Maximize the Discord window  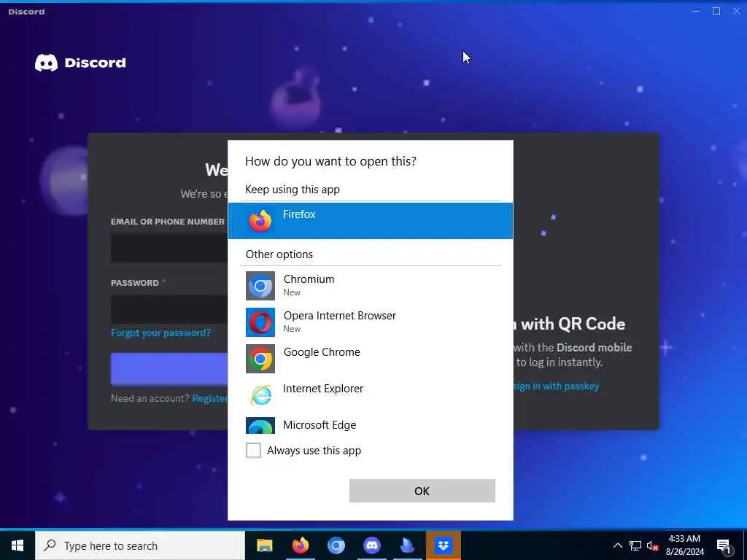pyautogui.click(x=716, y=11)
